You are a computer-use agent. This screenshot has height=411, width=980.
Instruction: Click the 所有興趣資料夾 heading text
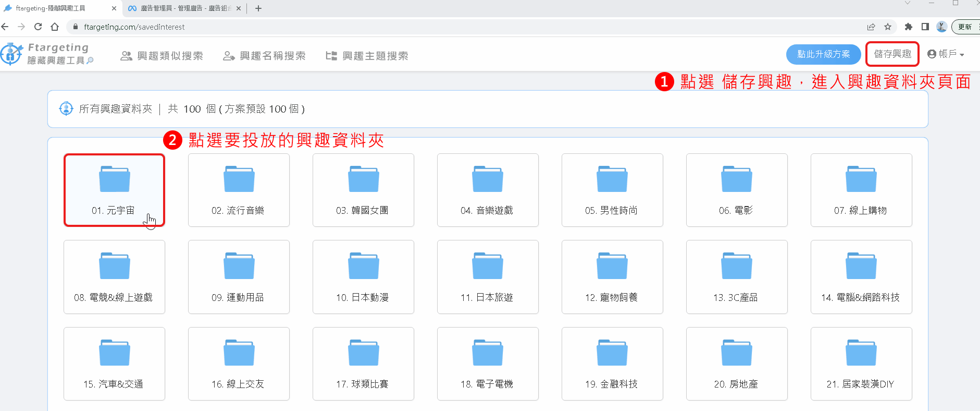[116, 108]
